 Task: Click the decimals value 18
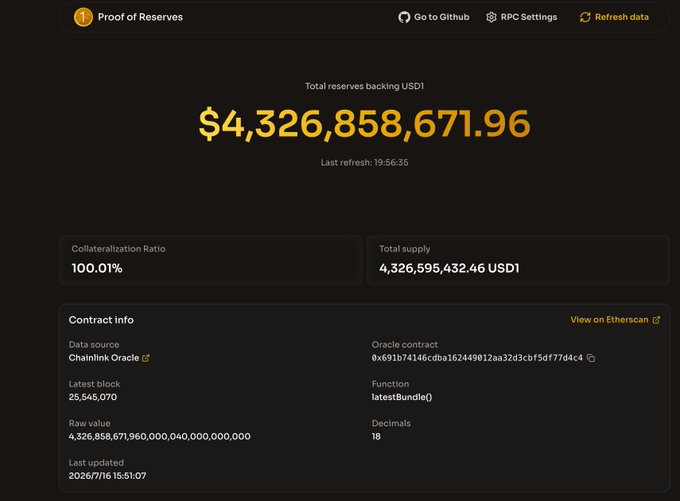click(376, 436)
